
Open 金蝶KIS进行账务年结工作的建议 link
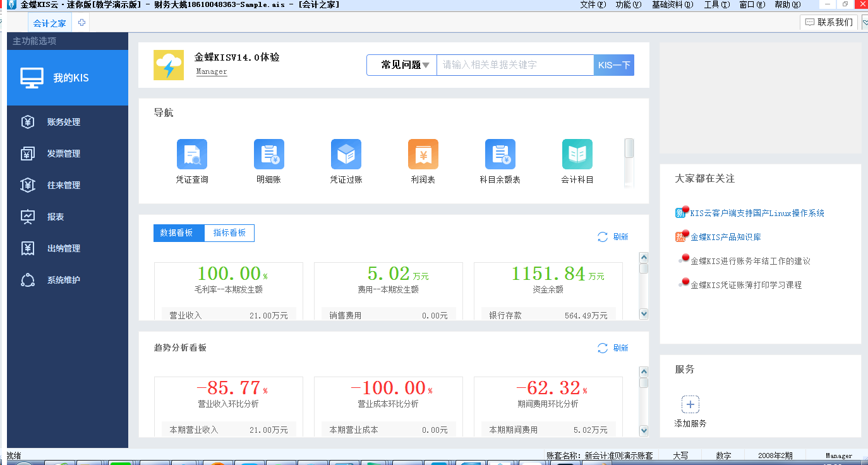(x=750, y=262)
